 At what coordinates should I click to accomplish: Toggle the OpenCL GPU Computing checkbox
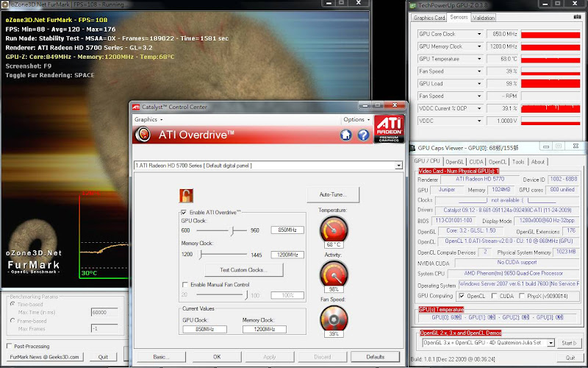pos(462,296)
